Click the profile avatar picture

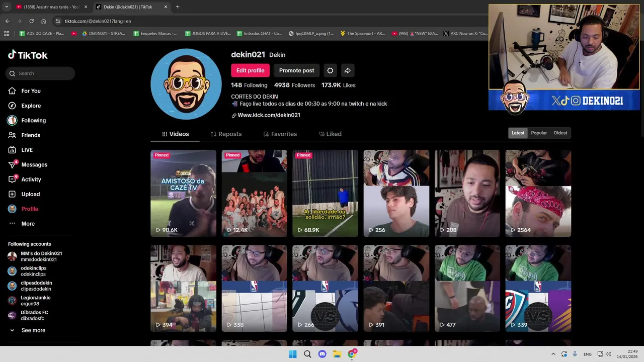(186, 84)
